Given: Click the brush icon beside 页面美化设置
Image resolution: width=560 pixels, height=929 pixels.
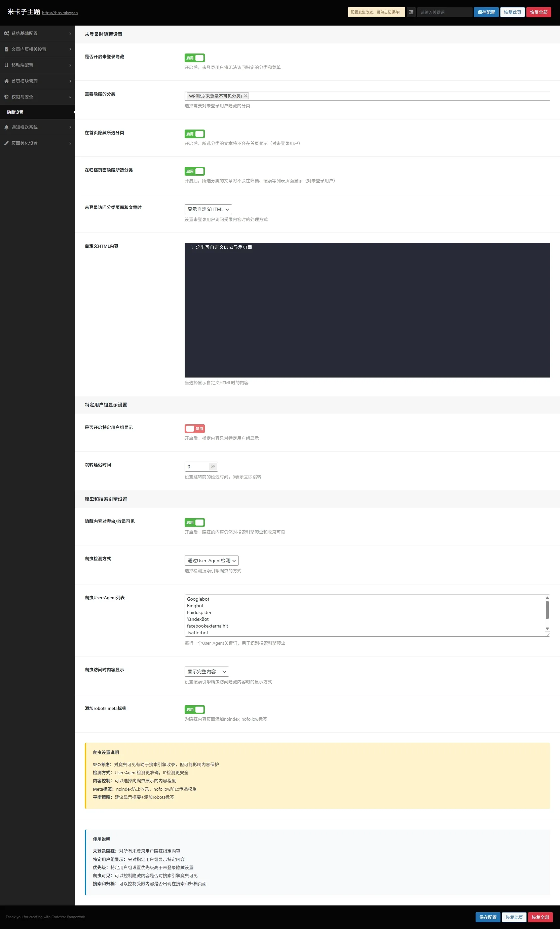Looking at the screenshot, I should 6,143.
